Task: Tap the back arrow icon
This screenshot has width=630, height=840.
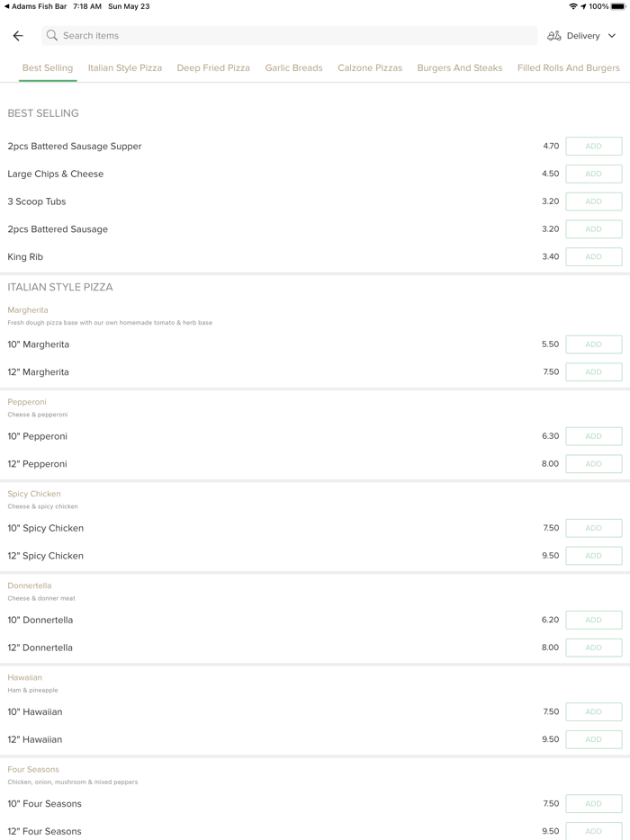Action: pyautogui.click(x=18, y=36)
